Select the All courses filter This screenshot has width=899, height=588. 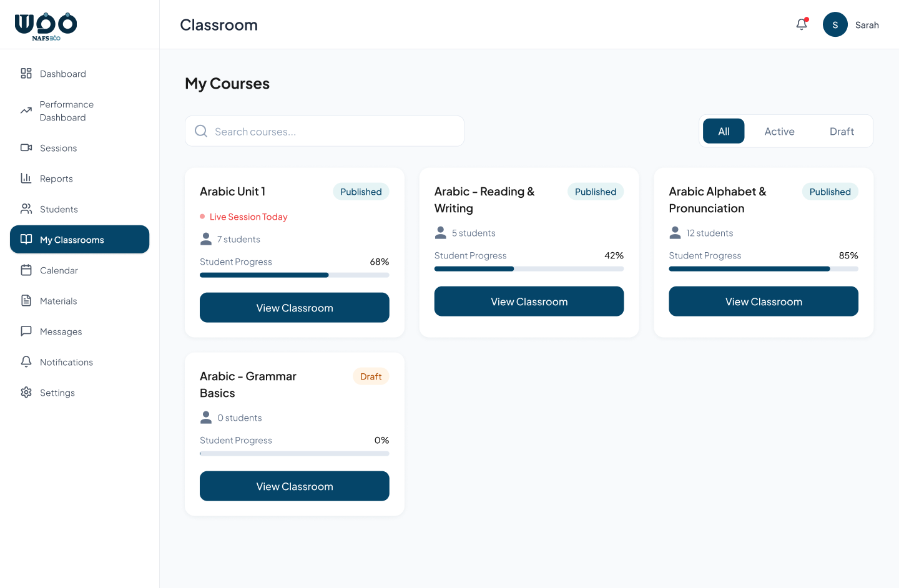[x=723, y=131]
